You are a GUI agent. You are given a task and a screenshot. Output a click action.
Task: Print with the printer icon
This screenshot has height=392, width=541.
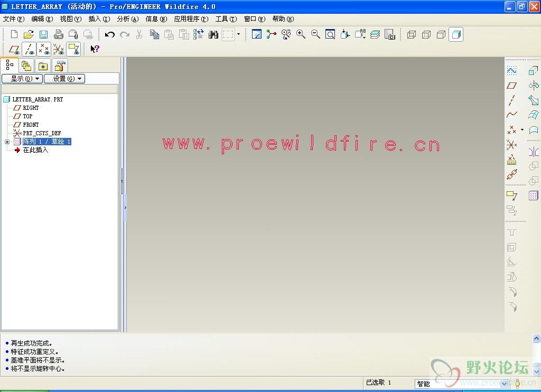58,34
